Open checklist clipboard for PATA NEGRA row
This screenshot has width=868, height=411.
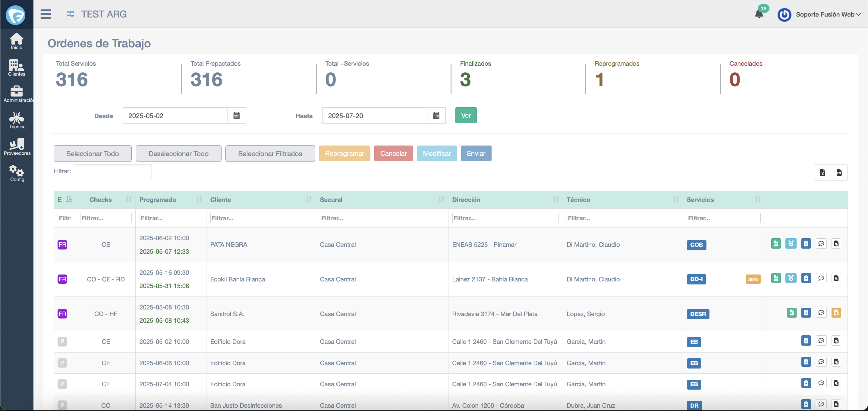click(806, 243)
